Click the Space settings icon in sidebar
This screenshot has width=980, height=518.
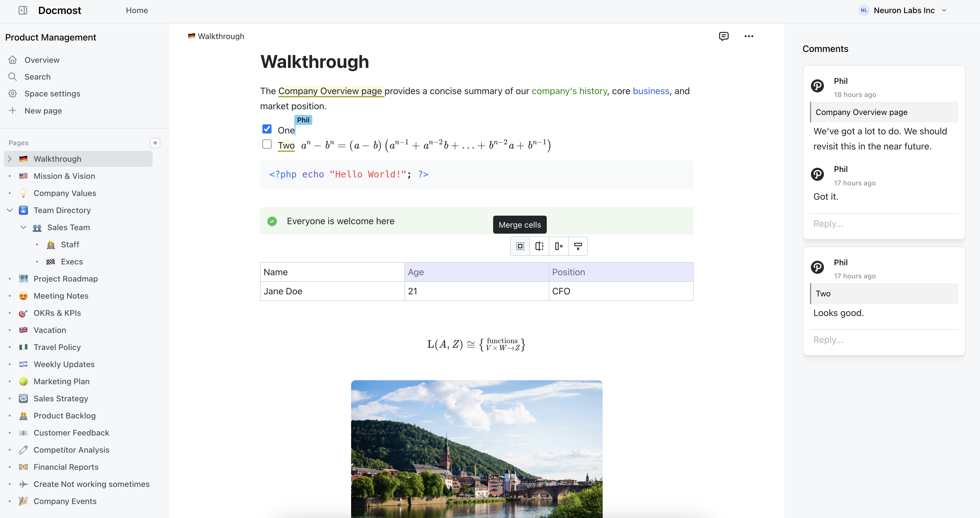click(x=12, y=93)
